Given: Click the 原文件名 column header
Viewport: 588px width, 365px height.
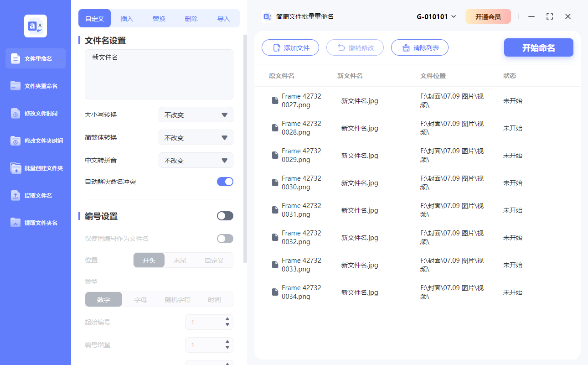Looking at the screenshot, I should pos(282,76).
